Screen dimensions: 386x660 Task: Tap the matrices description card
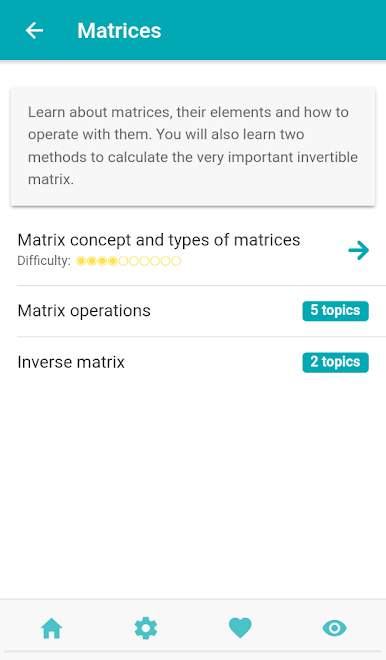pyautogui.click(x=193, y=146)
